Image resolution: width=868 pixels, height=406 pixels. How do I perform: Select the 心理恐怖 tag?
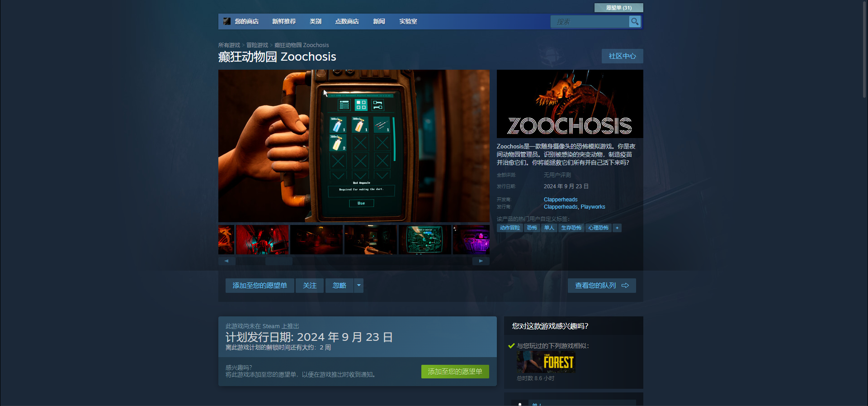point(599,228)
